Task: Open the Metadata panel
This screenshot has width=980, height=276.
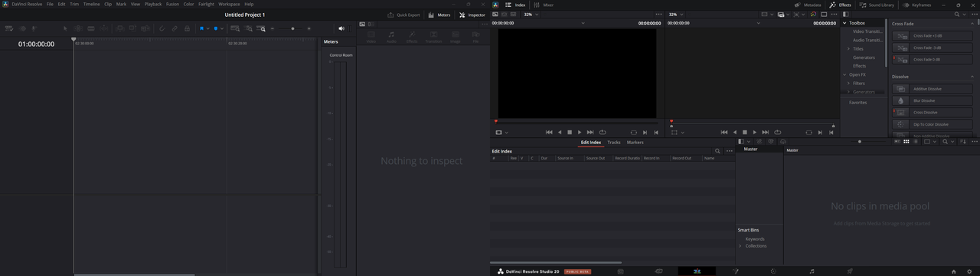Action: tap(808, 5)
